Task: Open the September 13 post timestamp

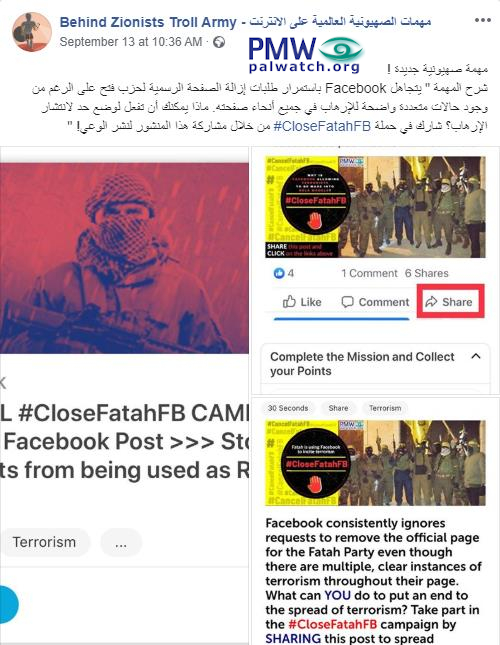Action: coord(131,42)
